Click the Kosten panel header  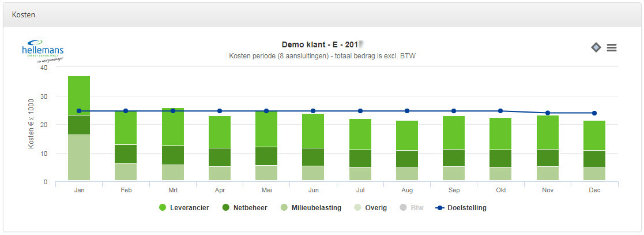click(x=24, y=15)
